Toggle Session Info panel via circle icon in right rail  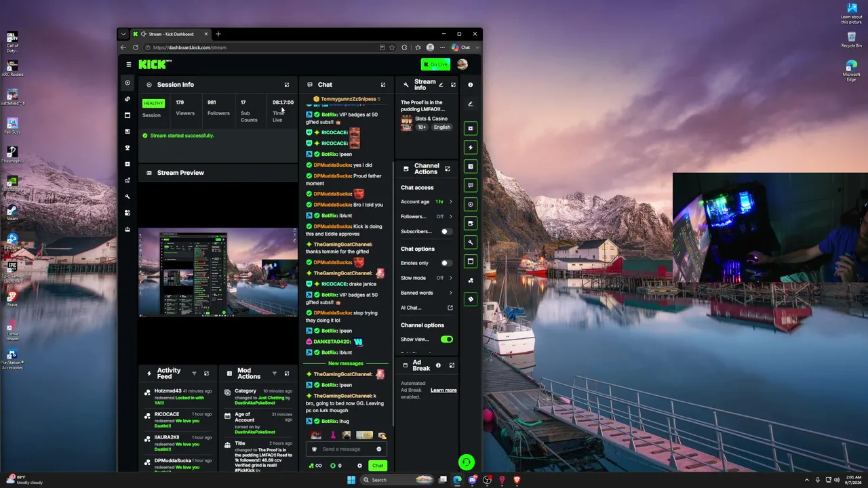point(471,204)
